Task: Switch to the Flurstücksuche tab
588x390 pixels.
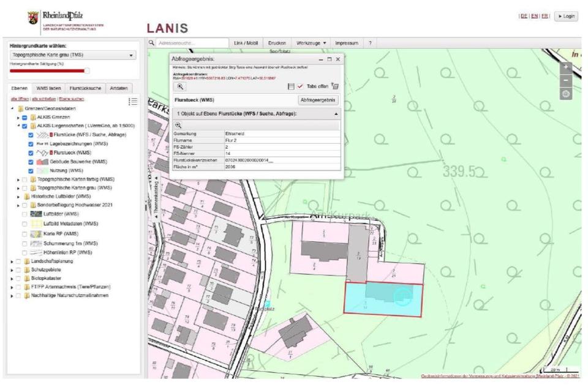Action: point(85,88)
